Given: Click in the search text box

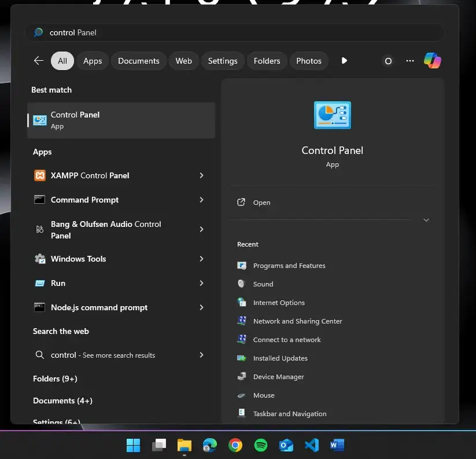Looking at the screenshot, I should [x=235, y=32].
